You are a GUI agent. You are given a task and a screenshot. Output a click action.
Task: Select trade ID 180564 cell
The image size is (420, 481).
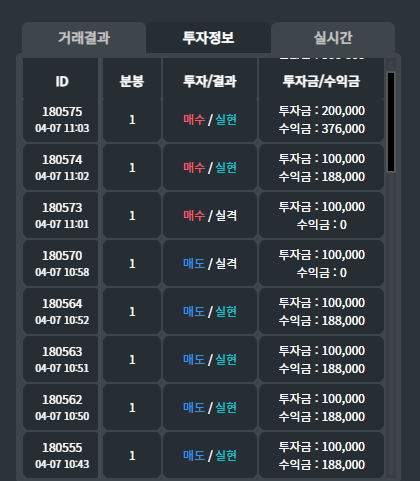[61, 312]
